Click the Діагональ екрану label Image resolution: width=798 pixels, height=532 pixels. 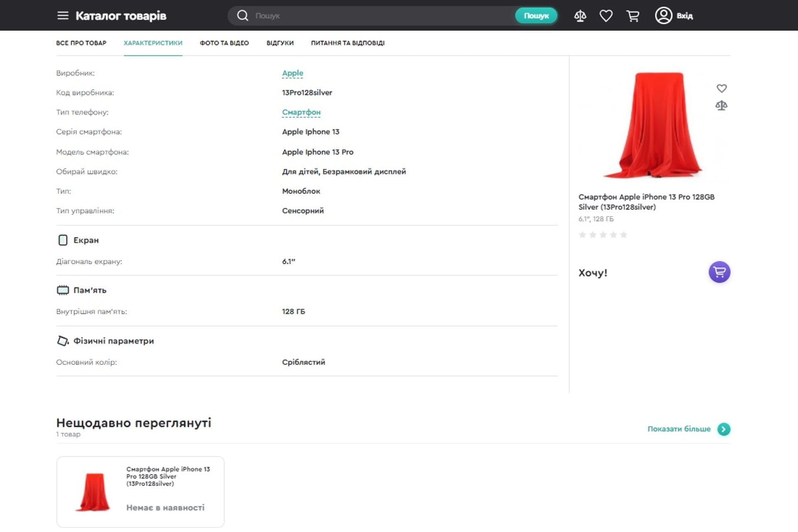(89, 261)
